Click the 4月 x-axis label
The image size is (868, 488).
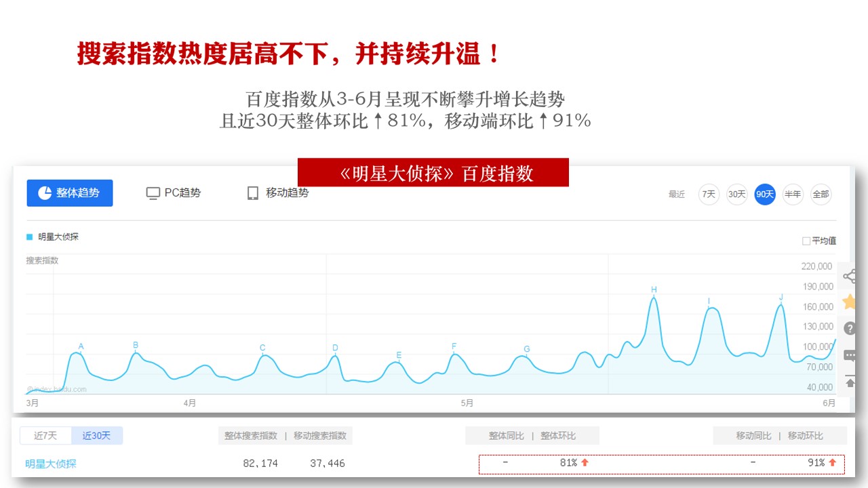(190, 403)
